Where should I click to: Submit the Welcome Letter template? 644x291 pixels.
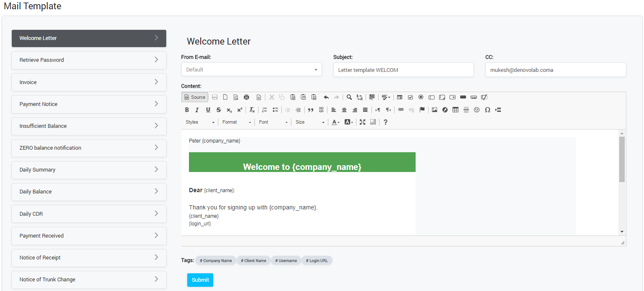[x=200, y=280]
